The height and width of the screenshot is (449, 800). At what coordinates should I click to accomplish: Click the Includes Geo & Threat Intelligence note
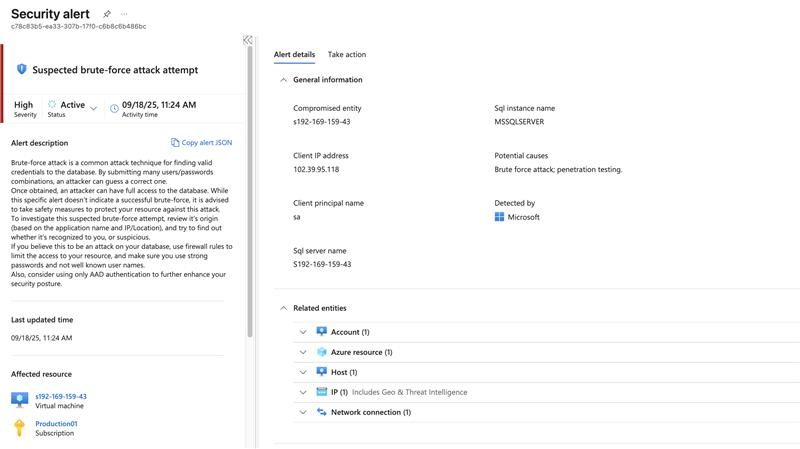click(410, 392)
